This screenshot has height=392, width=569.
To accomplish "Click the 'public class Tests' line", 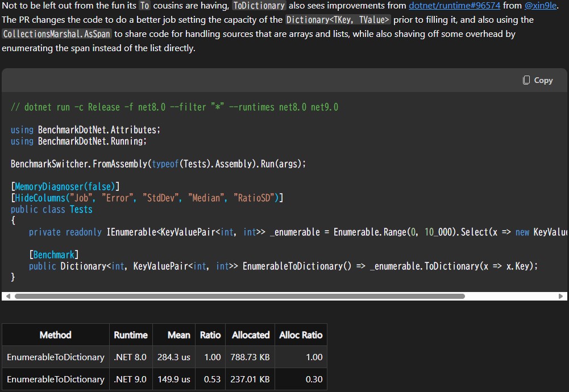I will coord(52,209).
